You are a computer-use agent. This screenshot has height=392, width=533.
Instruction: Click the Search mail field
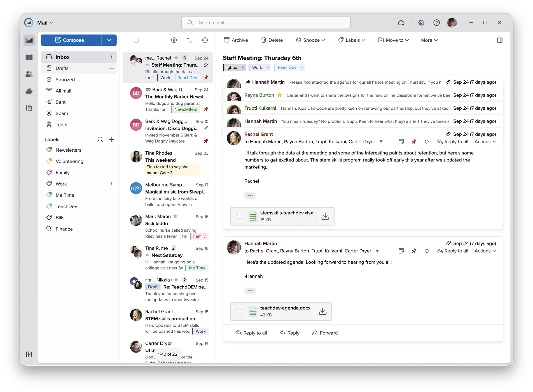tap(266, 23)
